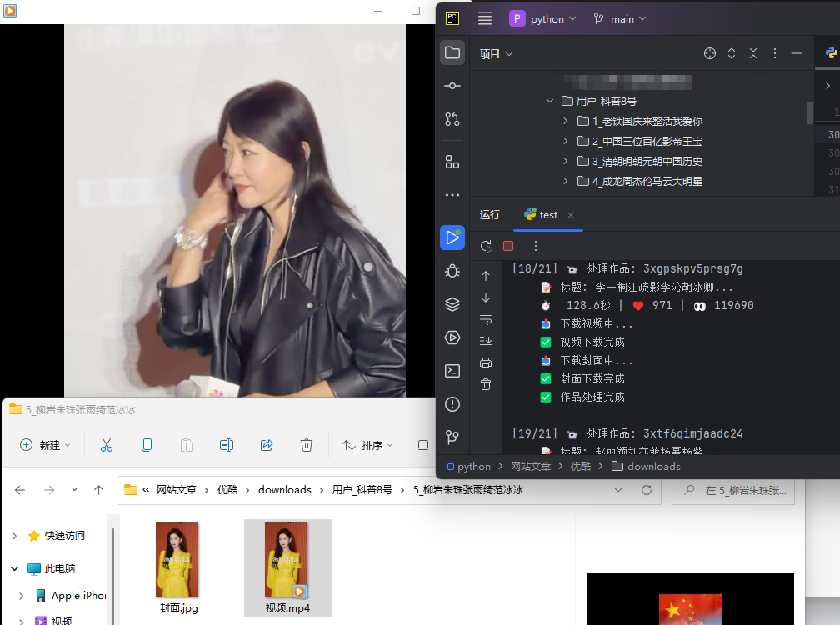The height and width of the screenshot is (625, 840).
Task: Collapse all icon in Project panel header
Action: pyautogui.click(x=753, y=53)
